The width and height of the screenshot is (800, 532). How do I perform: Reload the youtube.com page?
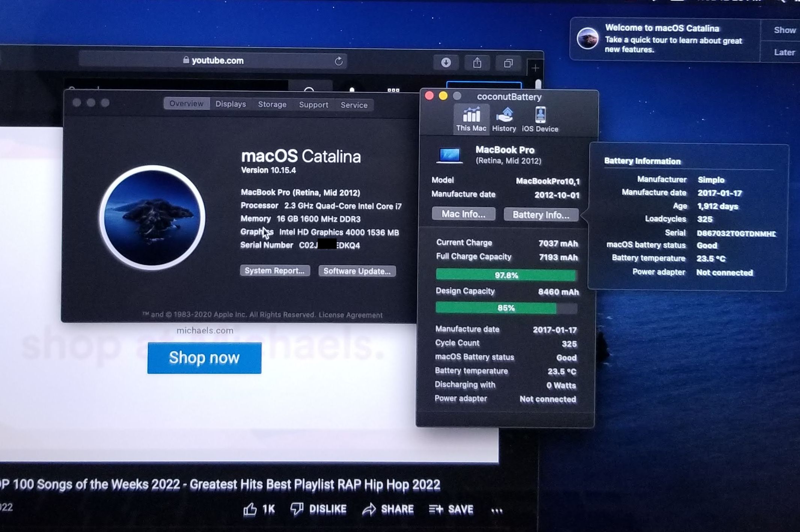click(x=339, y=61)
